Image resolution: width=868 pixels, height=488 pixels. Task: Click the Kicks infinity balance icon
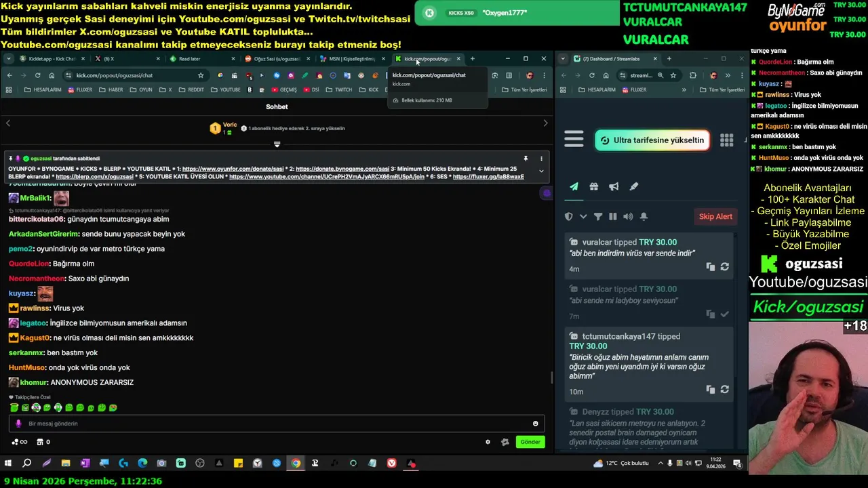tap(20, 442)
